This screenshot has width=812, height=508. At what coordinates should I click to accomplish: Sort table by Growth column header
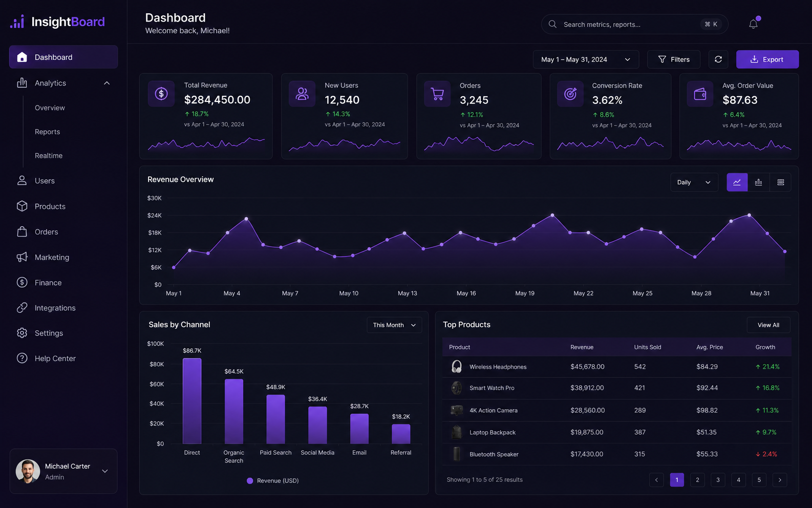pyautogui.click(x=765, y=347)
